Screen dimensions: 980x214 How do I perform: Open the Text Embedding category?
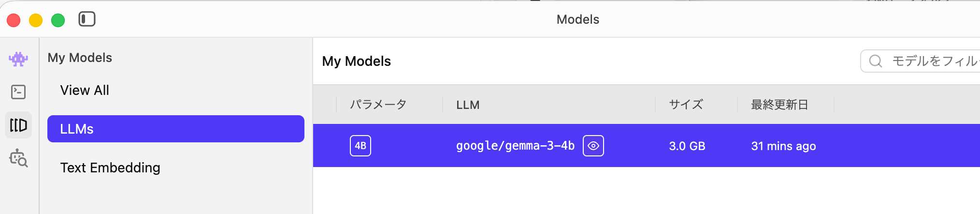pos(110,168)
